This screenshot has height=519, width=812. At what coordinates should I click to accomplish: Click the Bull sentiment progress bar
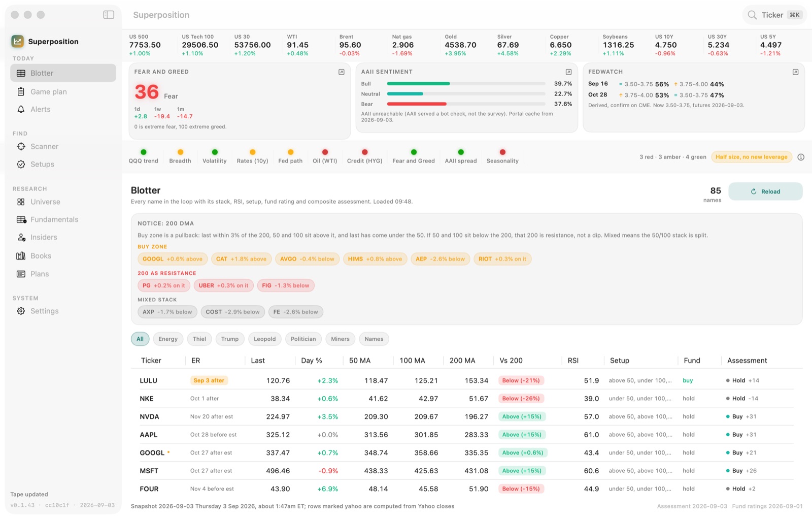click(466, 84)
